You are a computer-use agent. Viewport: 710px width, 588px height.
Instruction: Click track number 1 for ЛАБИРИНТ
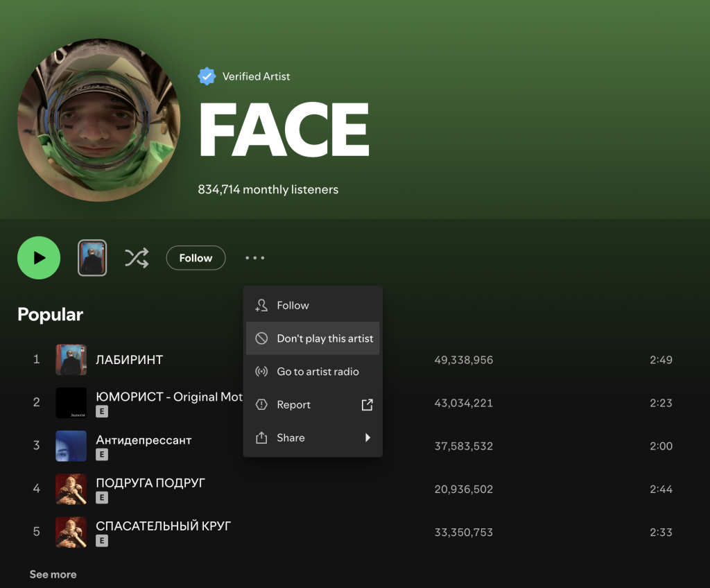pyautogui.click(x=36, y=359)
